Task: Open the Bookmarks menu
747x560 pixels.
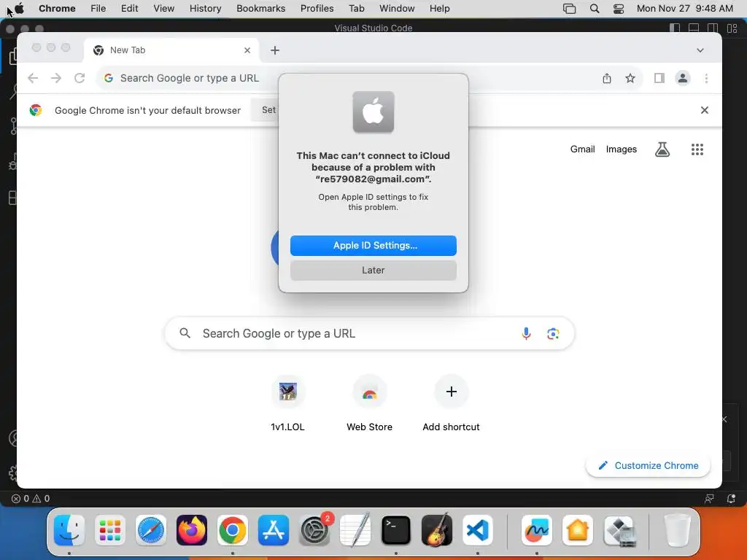Action: 260,9
